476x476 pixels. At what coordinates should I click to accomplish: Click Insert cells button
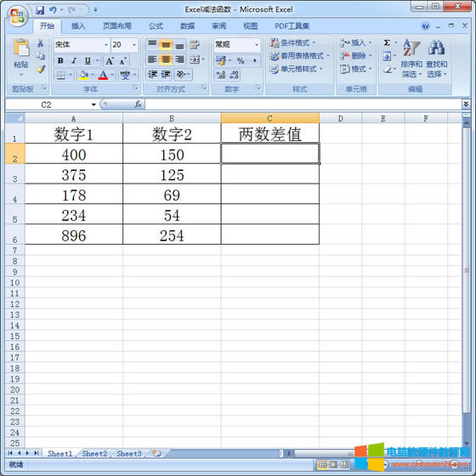(355, 42)
